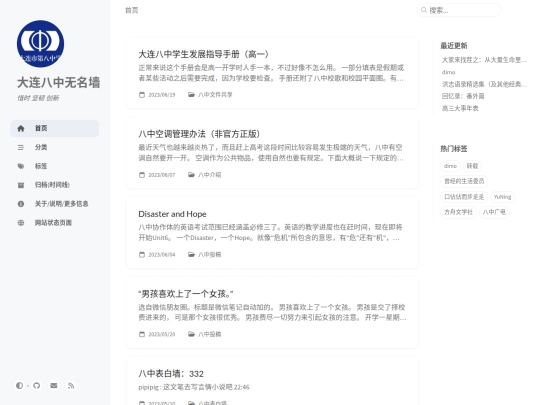This screenshot has width=540, height=405.
Task: Click the 大连市第八中学 logo image
Action: pyautogui.click(x=40, y=44)
